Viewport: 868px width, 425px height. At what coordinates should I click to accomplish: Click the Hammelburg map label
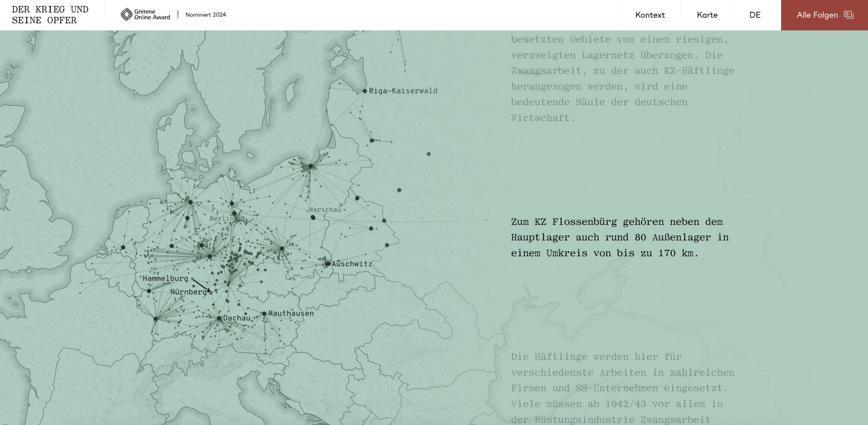(x=165, y=279)
